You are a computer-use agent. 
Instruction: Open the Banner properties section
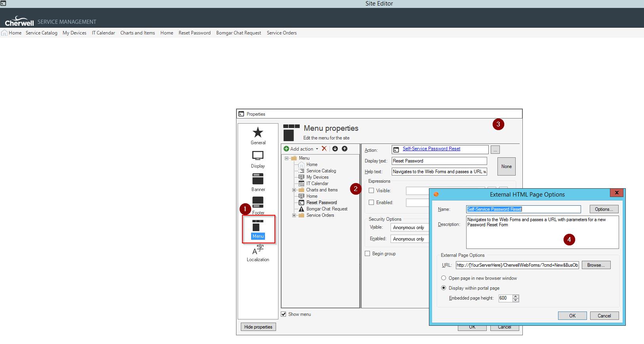(258, 182)
